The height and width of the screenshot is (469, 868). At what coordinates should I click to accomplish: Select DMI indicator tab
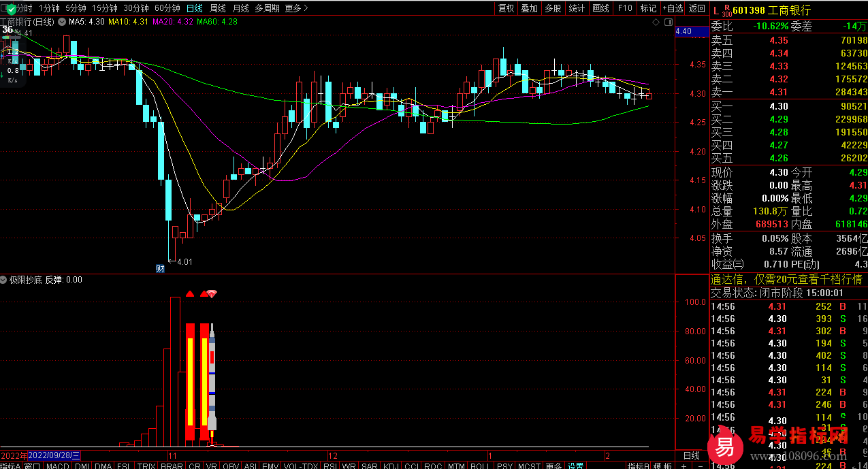click(82, 466)
